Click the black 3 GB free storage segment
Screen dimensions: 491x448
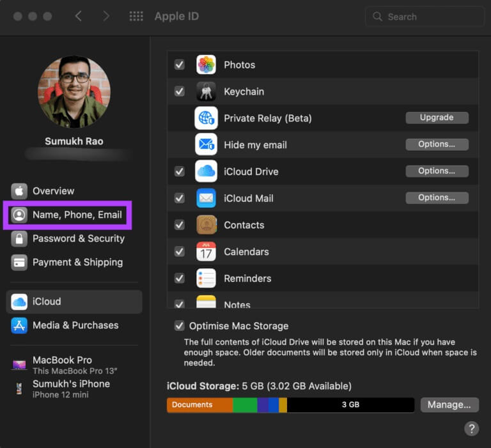coord(350,405)
